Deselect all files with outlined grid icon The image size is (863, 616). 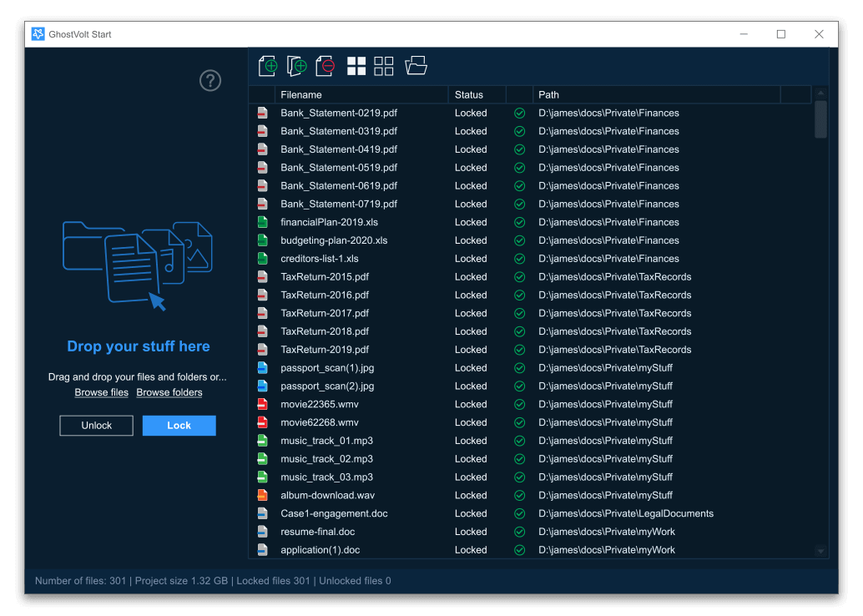pyautogui.click(x=384, y=66)
